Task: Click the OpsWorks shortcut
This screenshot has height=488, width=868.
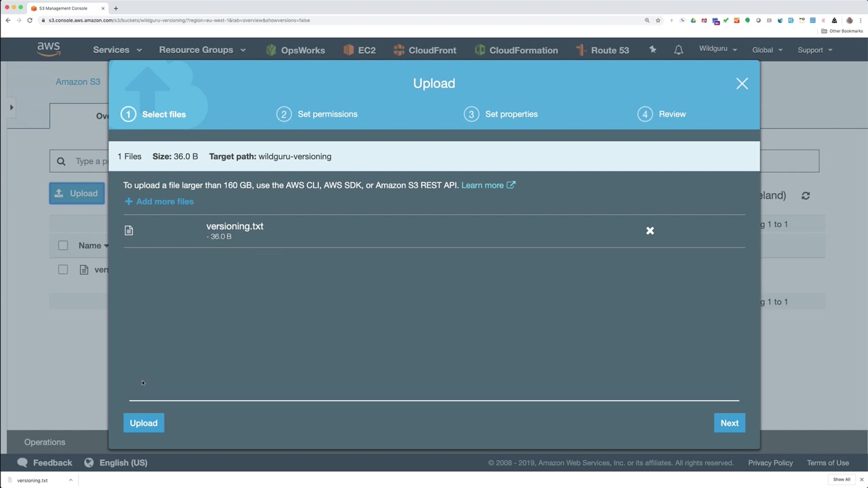Action: pos(296,50)
